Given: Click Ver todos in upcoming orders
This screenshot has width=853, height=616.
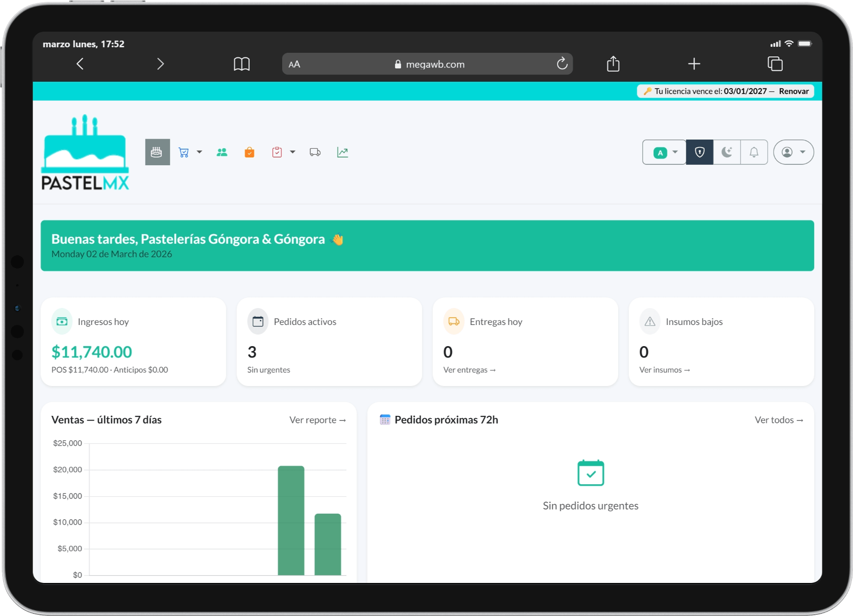Looking at the screenshot, I should [779, 420].
